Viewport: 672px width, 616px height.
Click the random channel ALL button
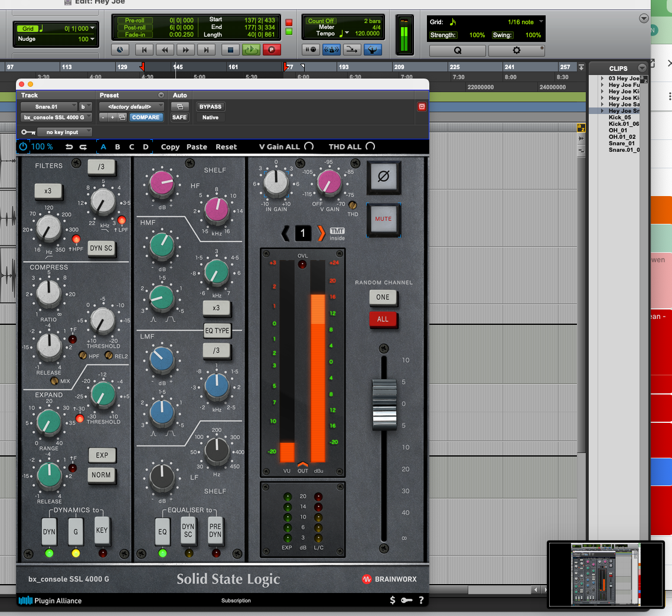tap(383, 319)
